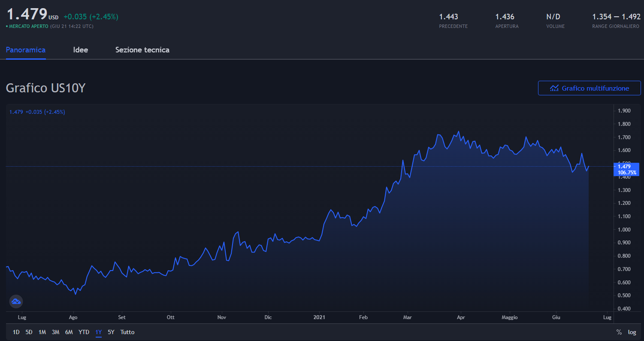Viewport: 644px width, 341px height.
Task: Enable logarithmic scale with log button
Action: [x=632, y=332]
